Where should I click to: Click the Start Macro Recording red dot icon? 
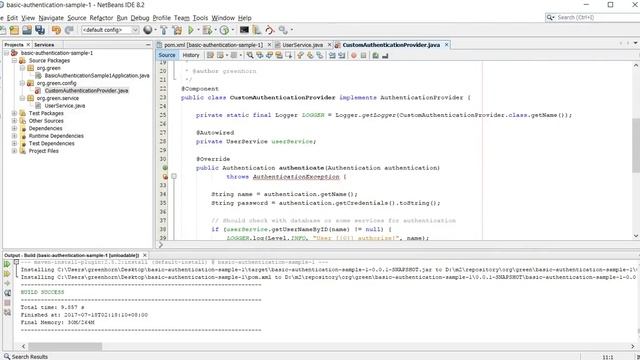coord(354,56)
